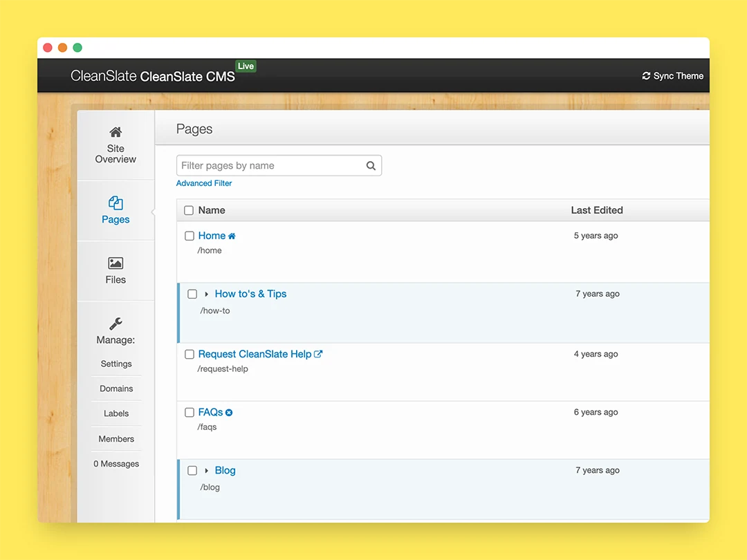
Task: Open Domains under Manage
Action: pyautogui.click(x=116, y=389)
